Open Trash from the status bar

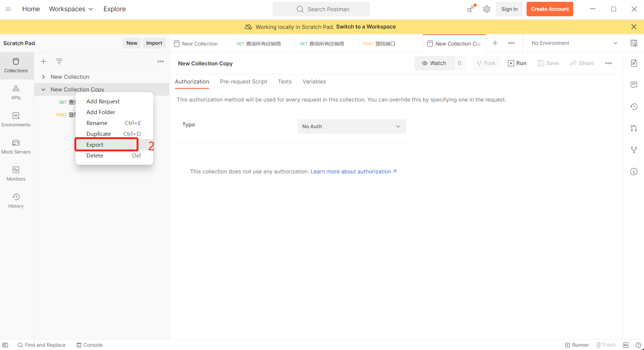coord(606,345)
